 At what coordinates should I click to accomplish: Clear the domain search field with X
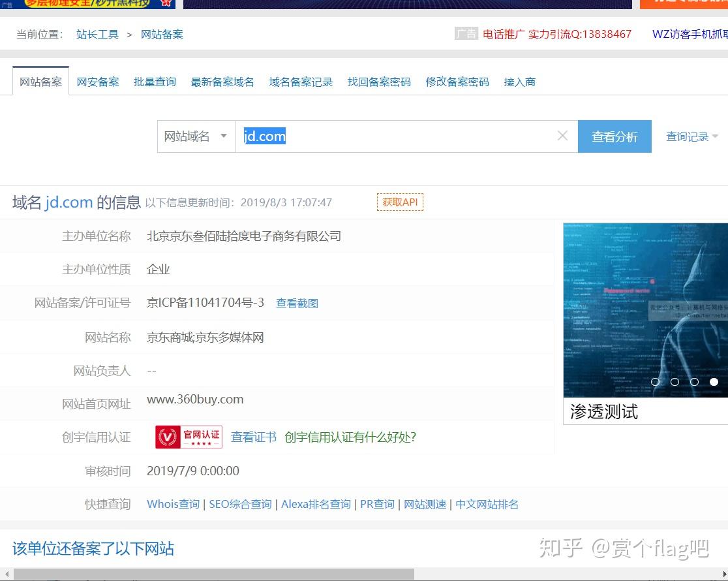point(562,136)
